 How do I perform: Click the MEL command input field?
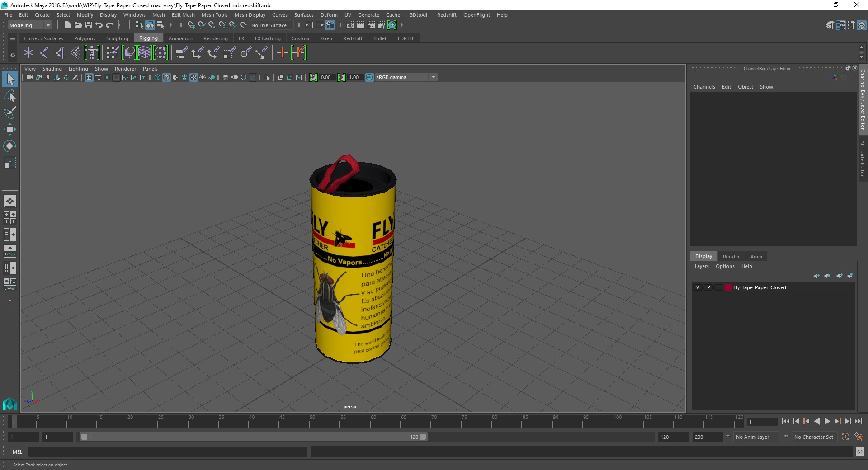tap(168, 451)
